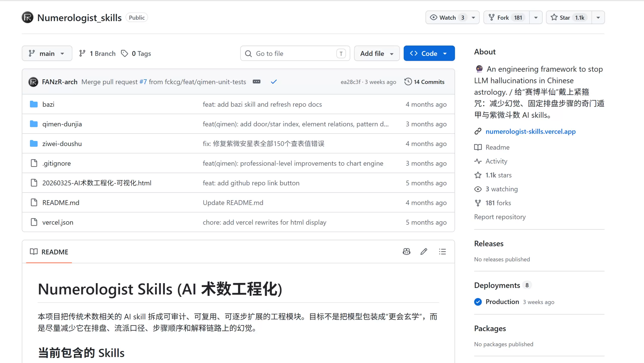This screenshot has width=644, height=363.
Task: Click the Activity link in About sidebar
Action: [496, 161]
